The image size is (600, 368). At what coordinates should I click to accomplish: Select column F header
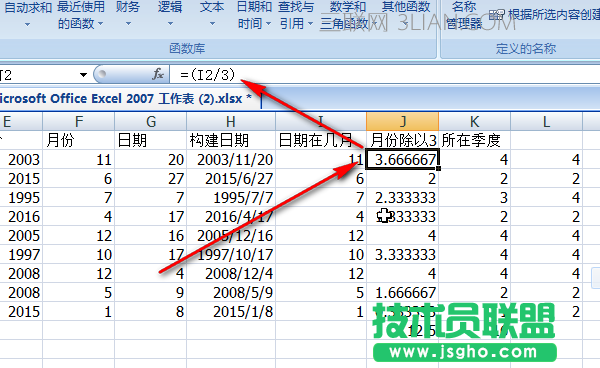pyautogui.click(x=78, y=122)
